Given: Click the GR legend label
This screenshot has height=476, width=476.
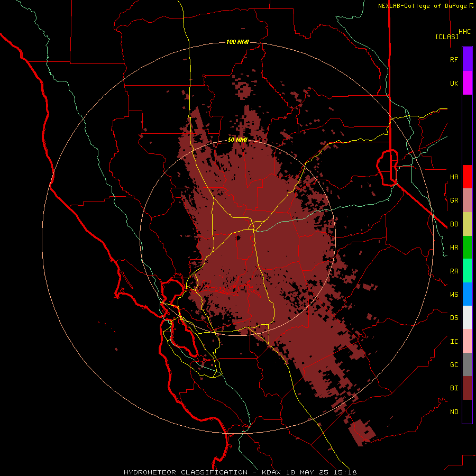Looking at the screenshot, I should pyautogui.click(x=454, y=200).
